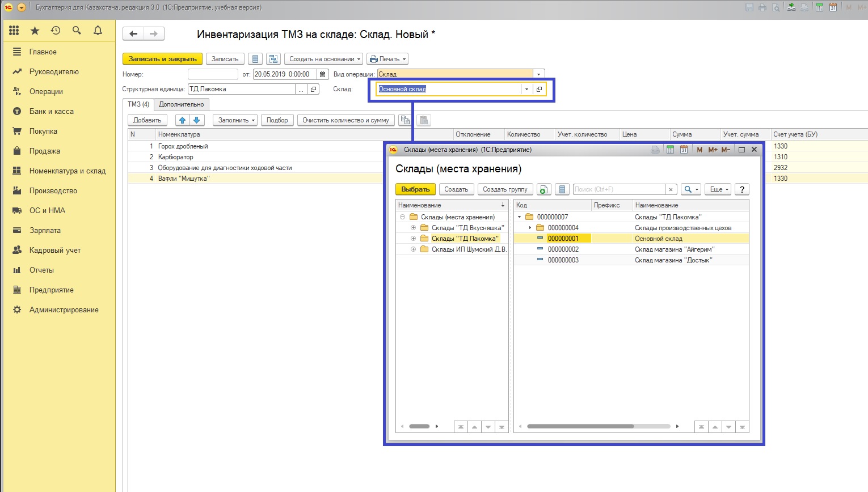This screenshot has width=868, height=492.
Task: Sort by Наименование header in tree panel
Action: (452, 205)
